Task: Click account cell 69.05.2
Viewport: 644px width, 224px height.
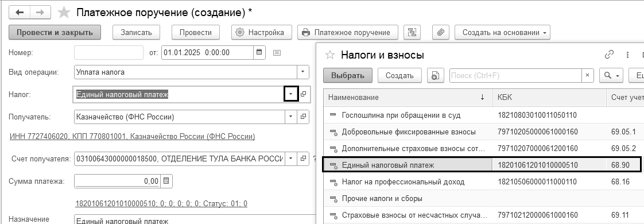Action: click(x=623, y=148)
